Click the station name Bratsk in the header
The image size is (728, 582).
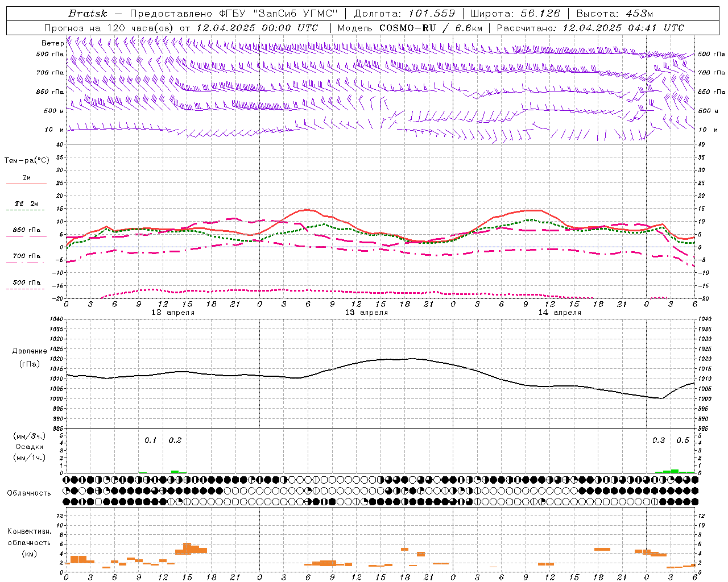tap(88, 14)
